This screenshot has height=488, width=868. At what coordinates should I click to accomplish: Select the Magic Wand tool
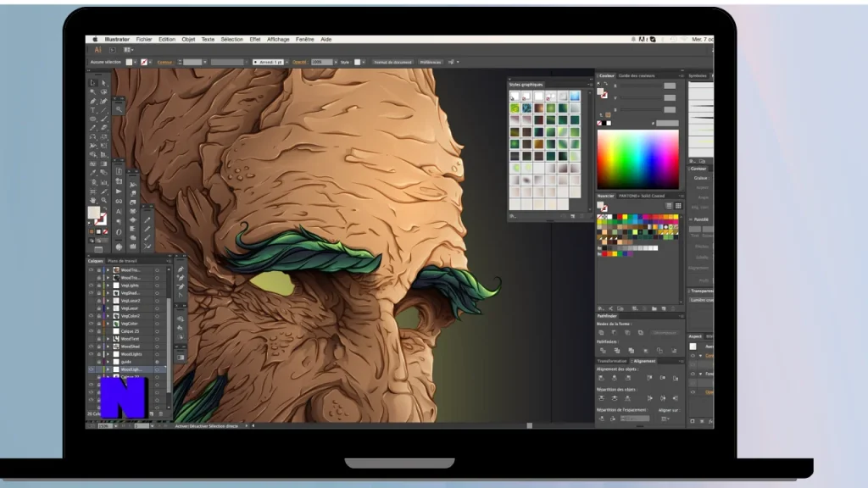pyautogui.click(x=93, y=91)
